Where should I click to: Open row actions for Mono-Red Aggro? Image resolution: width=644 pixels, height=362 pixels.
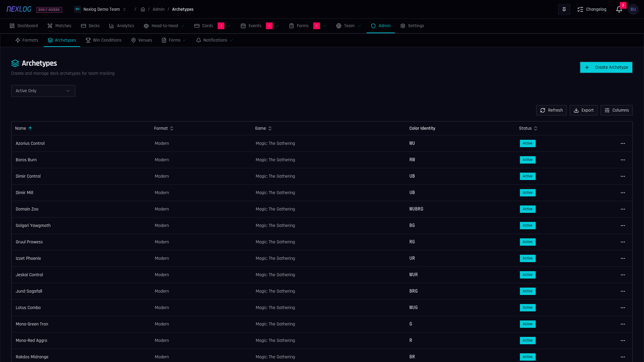tap(623, 341)
